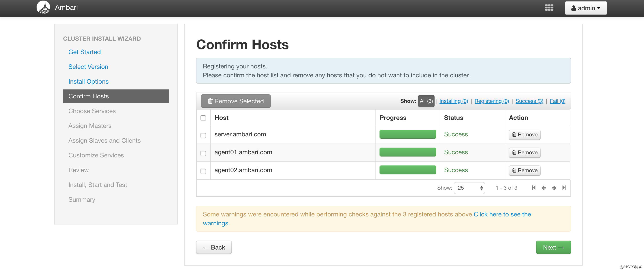Select the Customize Services step
This screenshot has height=271, width=644.
[96, 155]
